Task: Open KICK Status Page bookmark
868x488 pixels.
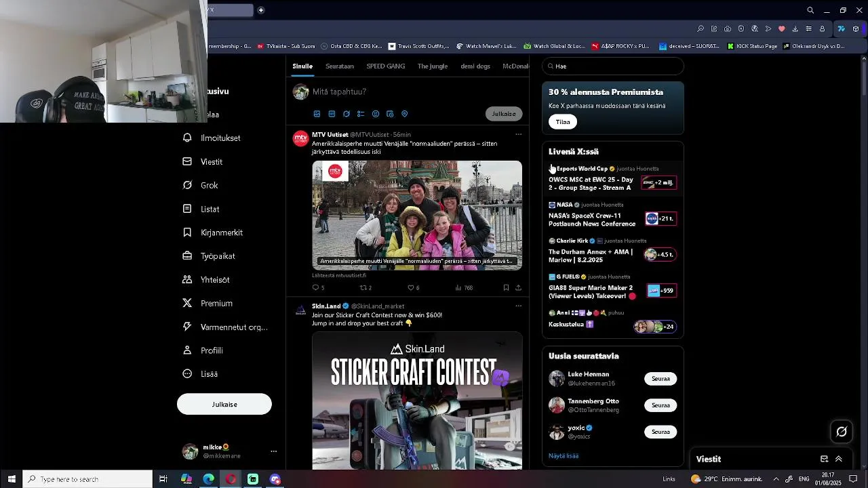Action: coord(752,46)
